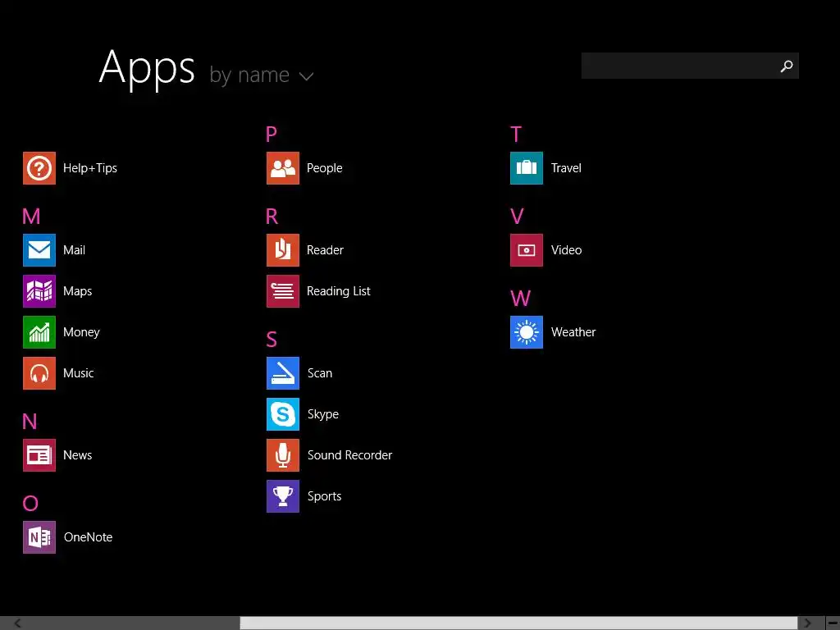
Task: Open the Help+Tips app icon
Action: point(39,168)
